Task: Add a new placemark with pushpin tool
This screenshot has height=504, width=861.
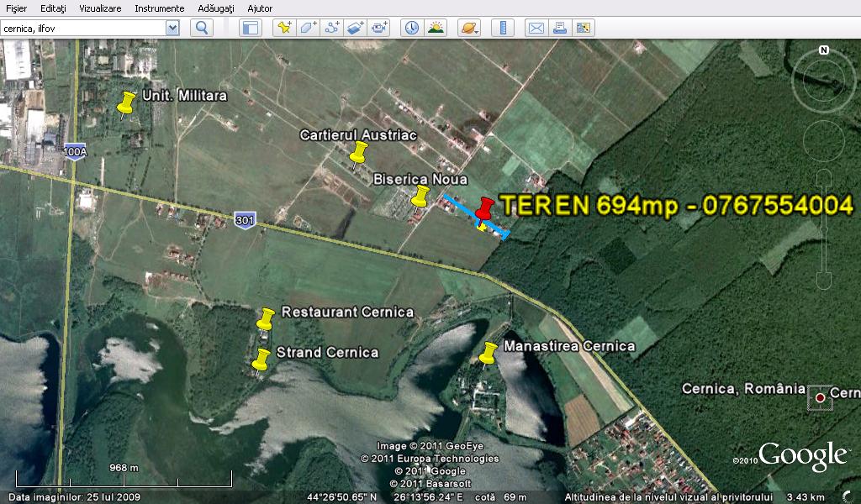Action: coord(285,28)
